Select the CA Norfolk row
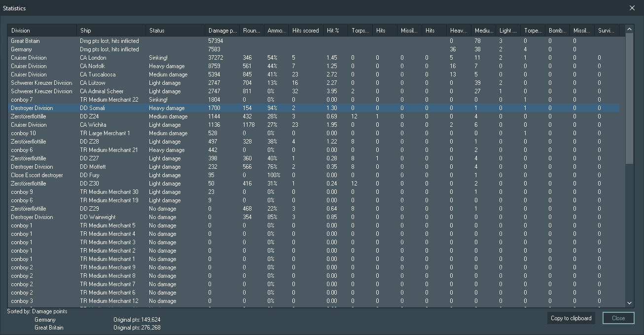644x335 pixels. (314, 66)
